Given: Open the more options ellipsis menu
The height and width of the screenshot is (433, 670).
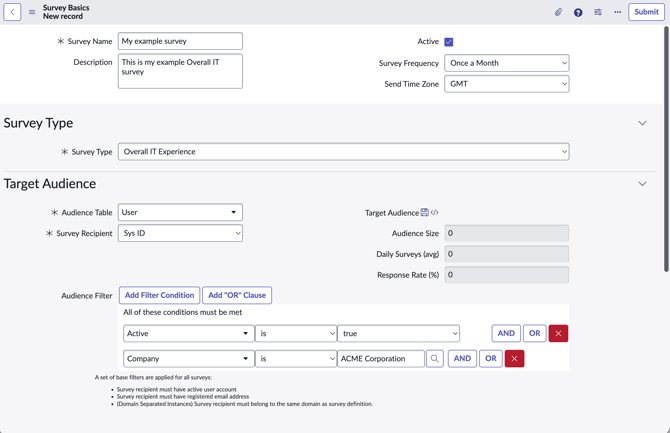Looking at the screenshot, I should click(617, 12).
